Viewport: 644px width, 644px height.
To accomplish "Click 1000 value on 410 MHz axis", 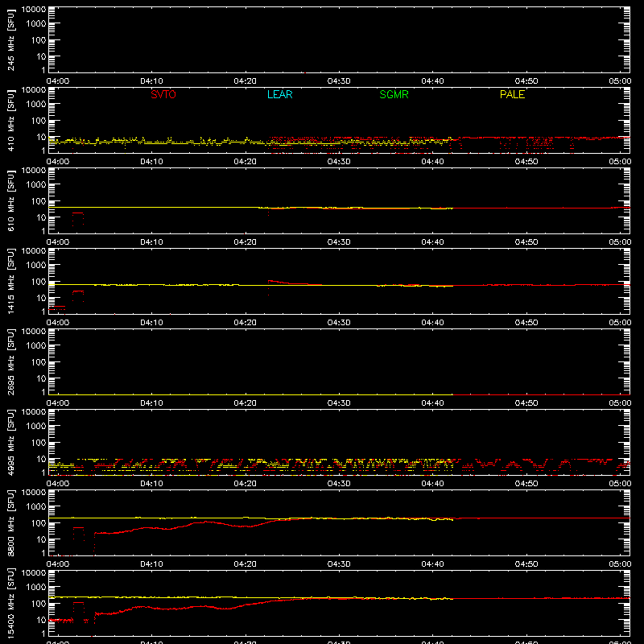I will click(x=36, y=105).
